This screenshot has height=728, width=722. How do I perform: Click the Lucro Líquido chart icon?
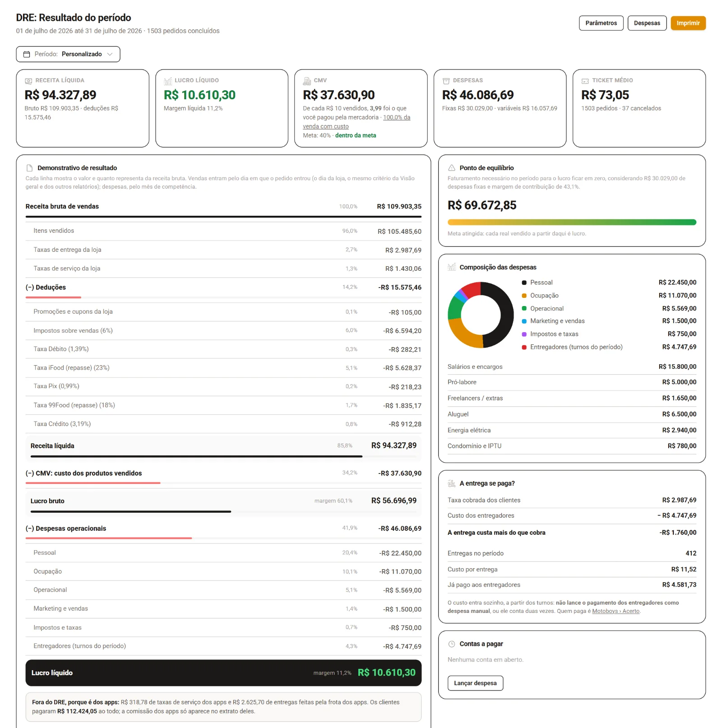click(x=168, y=81)
